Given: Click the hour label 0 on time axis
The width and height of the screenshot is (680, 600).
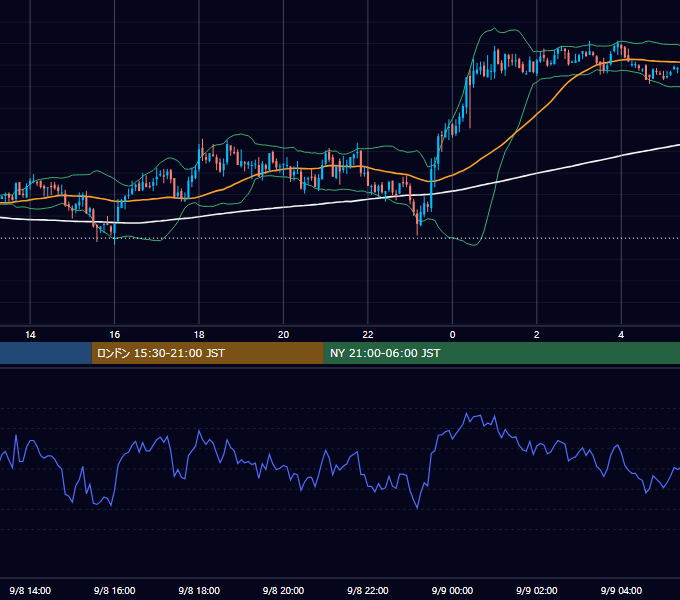Looking at the screenshot, I should (x=452, y=335).
